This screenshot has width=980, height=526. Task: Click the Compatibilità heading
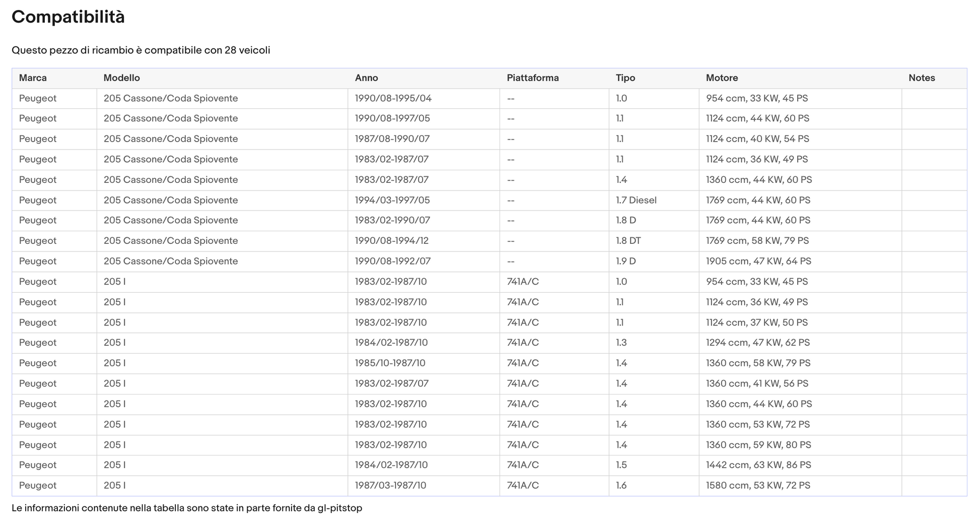(x=68, y=17)
